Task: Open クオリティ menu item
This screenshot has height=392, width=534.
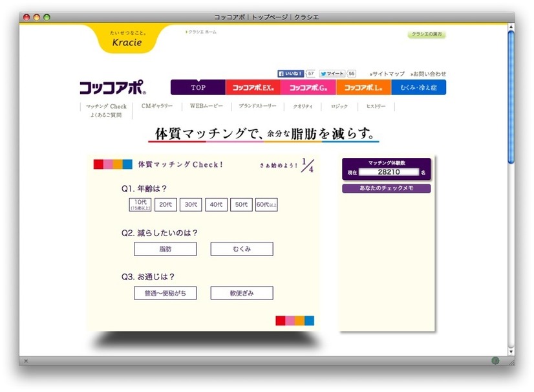Action: 303,106
